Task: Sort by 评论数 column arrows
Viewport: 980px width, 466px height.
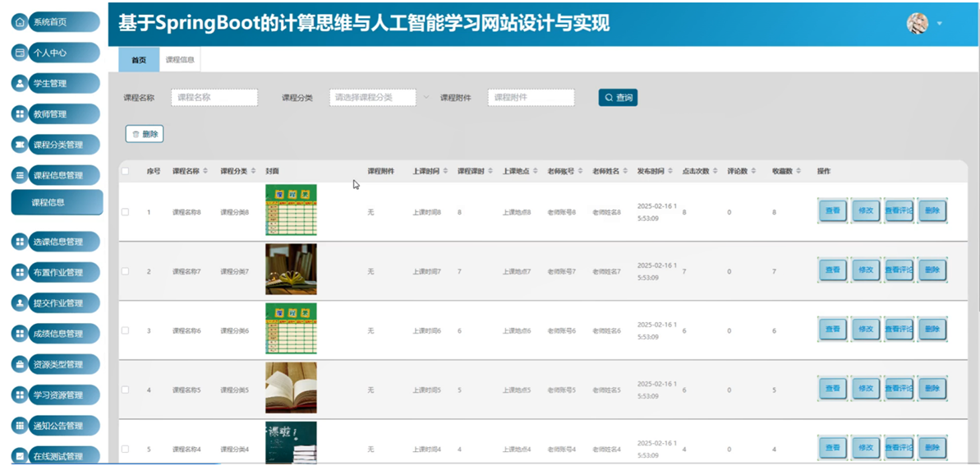Action: [x=754, y=172]
